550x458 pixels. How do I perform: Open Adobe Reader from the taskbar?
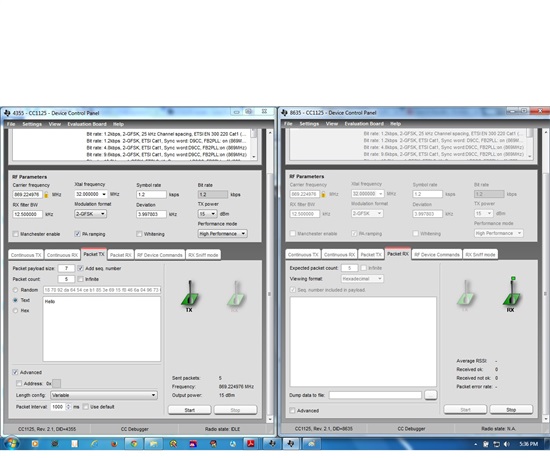[x=250, y=444]
